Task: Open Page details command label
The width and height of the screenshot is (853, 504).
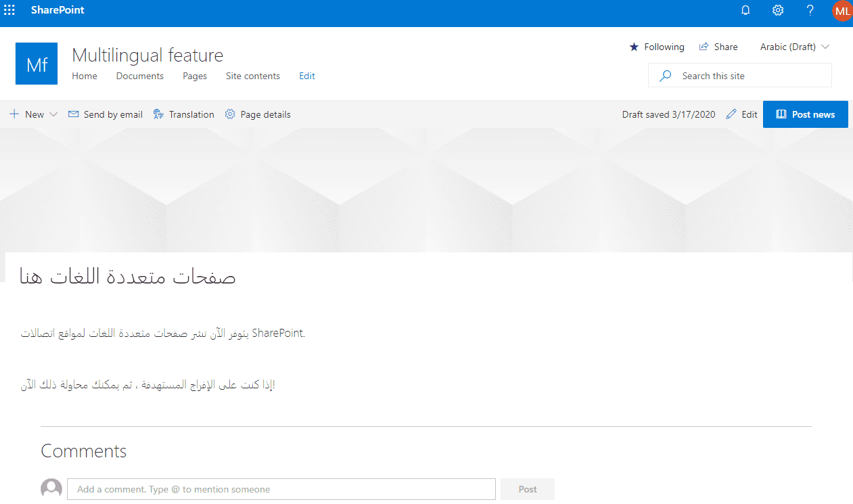Action: point(266,114)
